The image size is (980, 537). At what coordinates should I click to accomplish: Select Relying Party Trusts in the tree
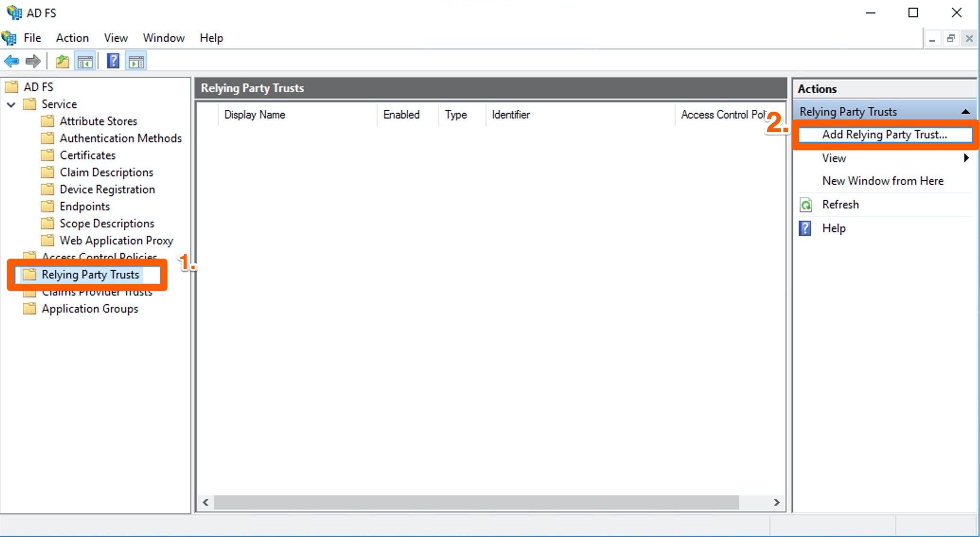[90, 275]
